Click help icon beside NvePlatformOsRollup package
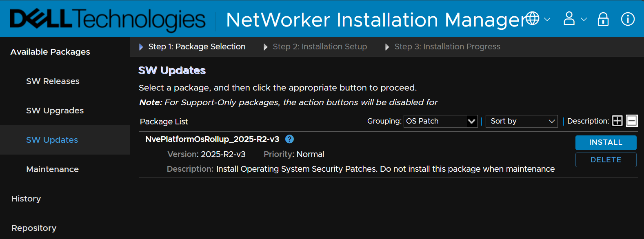Viewport: 644px width, 239px height. pos(289,139)
